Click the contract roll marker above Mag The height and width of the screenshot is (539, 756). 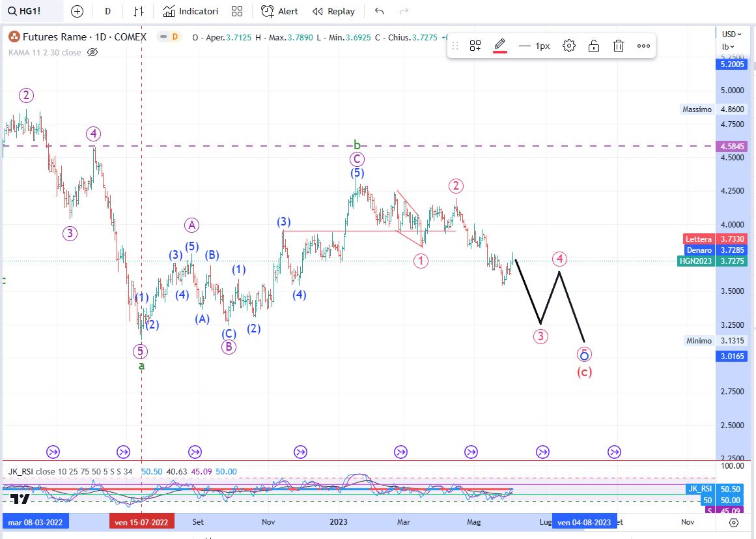pyautogui.click(x=471, y=452)
